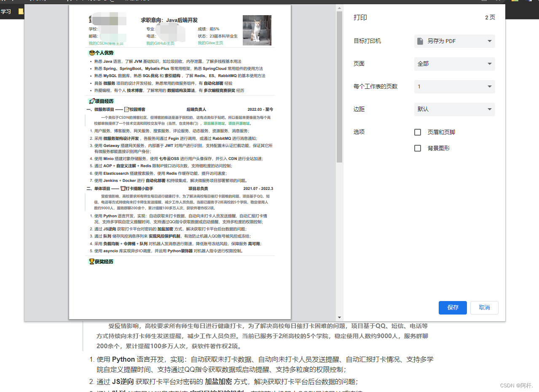Enable the 背景图形 checkbox
Image resolution: width=539 pixels, height=392 pixels.
[x=418, y=148]
